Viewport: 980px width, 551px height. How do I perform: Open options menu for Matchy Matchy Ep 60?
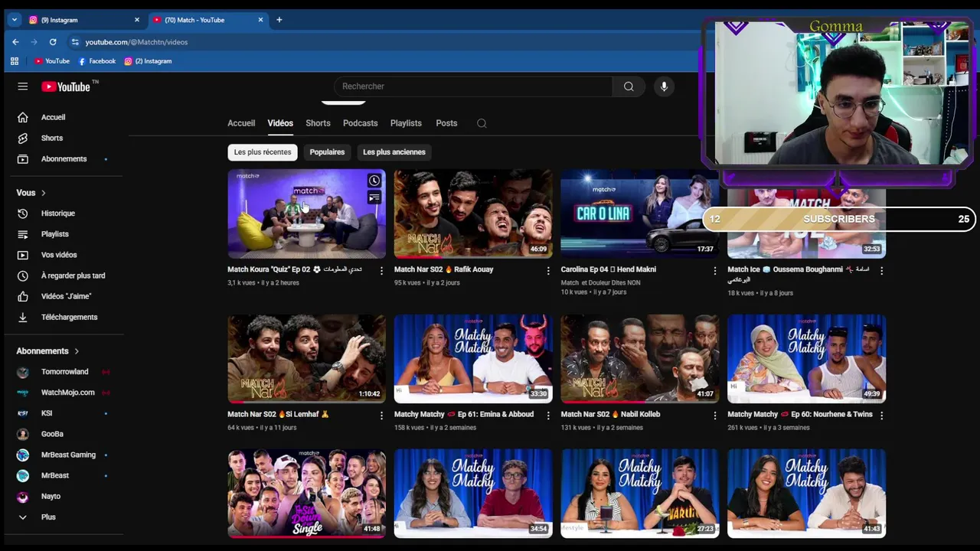click(881, 416)
